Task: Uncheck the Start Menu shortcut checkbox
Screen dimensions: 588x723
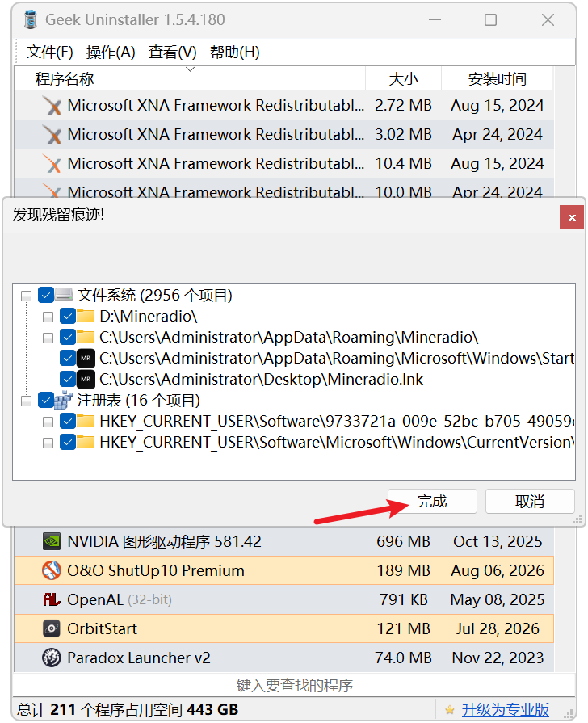Action: click(x=68, y=359)
